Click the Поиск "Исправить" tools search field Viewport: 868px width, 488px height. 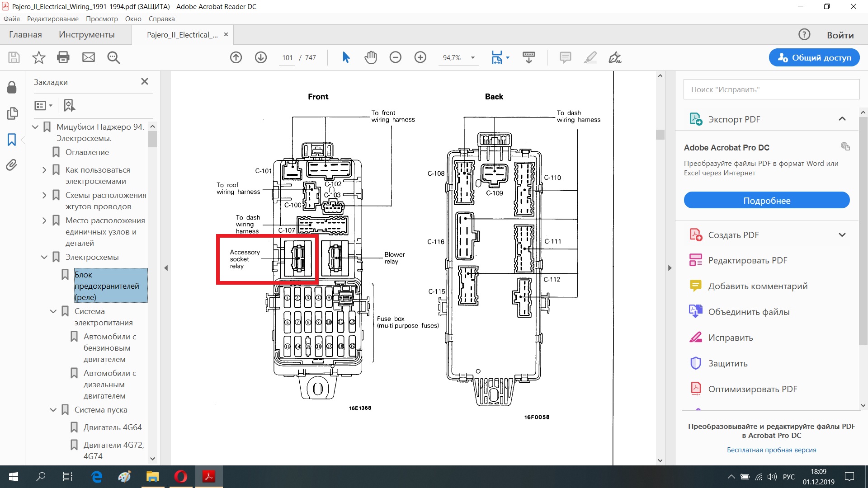tap(771, 89)
